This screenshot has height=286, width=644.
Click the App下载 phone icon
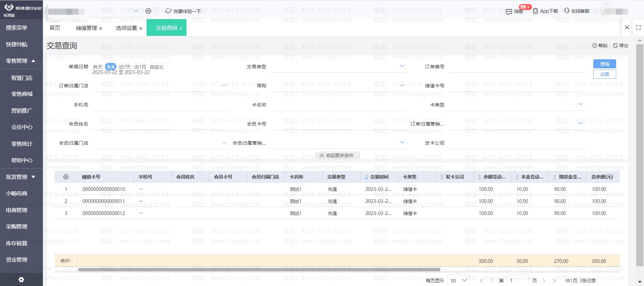pyautogui.click(x=535, y=11)
